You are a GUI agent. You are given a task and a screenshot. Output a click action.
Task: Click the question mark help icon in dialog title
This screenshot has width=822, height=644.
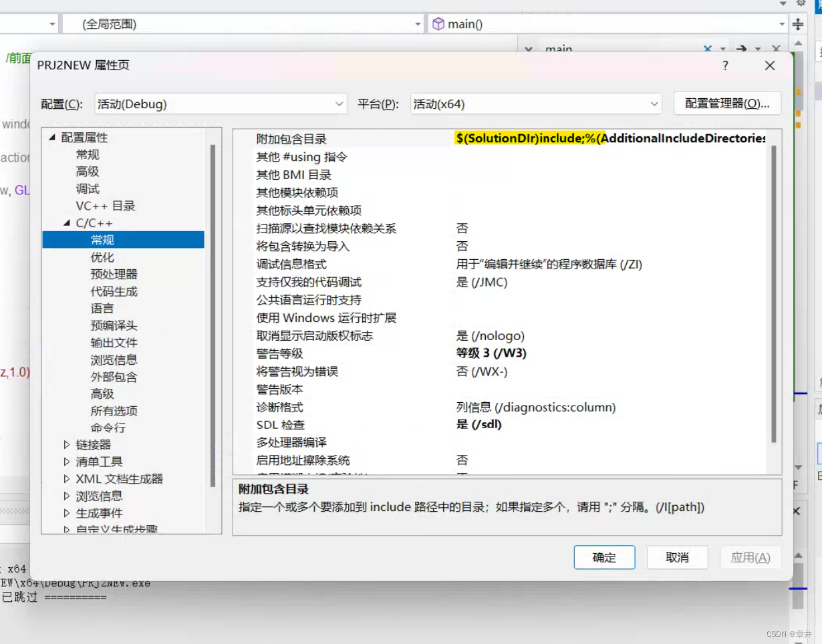[725, 65]
